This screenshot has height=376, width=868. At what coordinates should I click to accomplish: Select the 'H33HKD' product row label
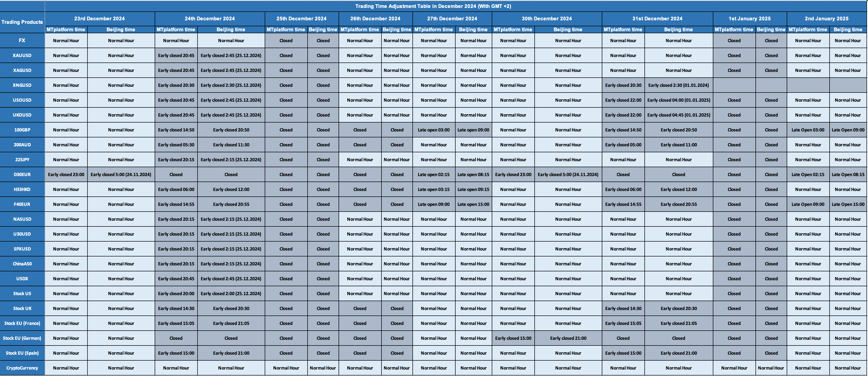[22, 189]
